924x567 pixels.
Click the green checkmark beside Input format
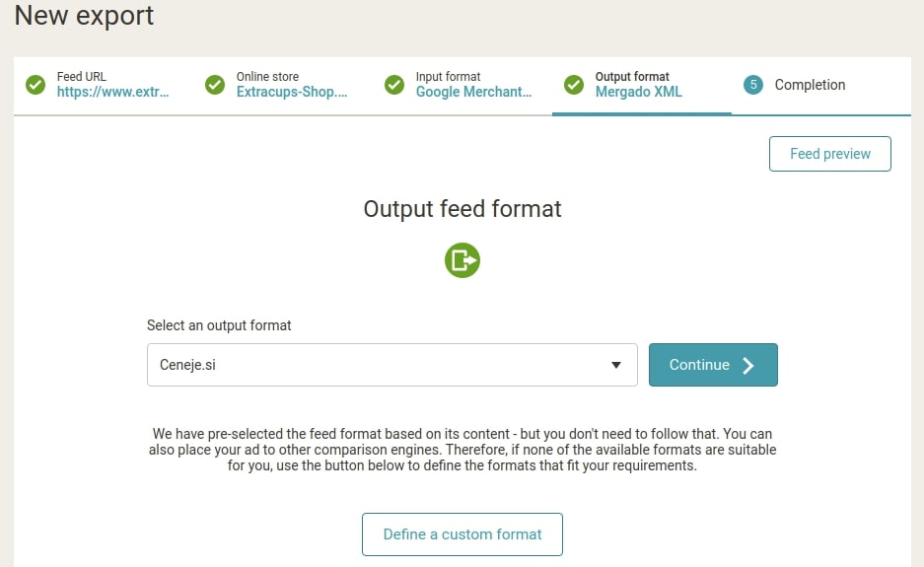click(394, 85)
